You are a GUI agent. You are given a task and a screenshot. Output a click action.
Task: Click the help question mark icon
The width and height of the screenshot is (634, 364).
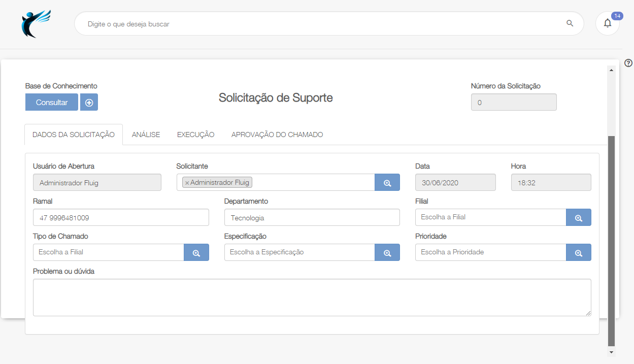pyautogui.click(x=628, y=63)
